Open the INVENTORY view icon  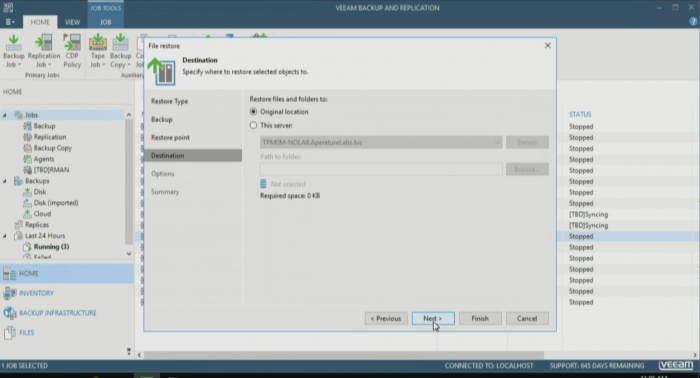(x=9, y=293)
